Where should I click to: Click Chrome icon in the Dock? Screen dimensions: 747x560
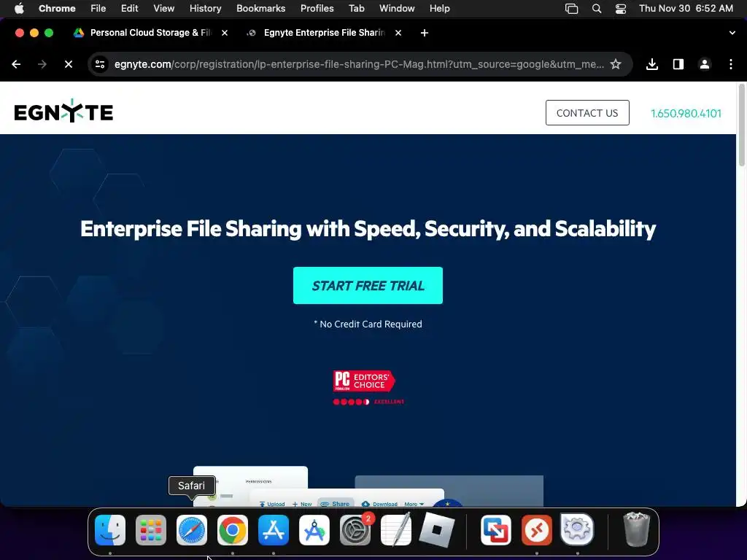[x=233, y=530]
